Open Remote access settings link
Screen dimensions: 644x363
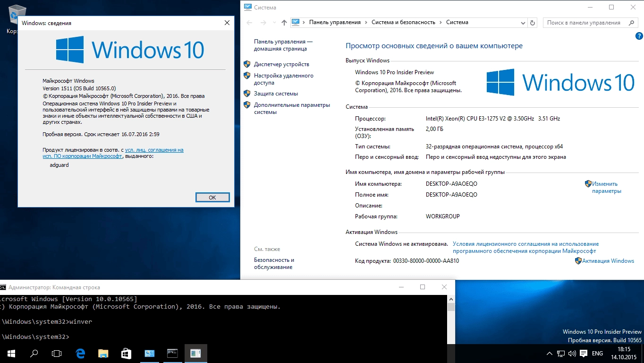(283, 79)
